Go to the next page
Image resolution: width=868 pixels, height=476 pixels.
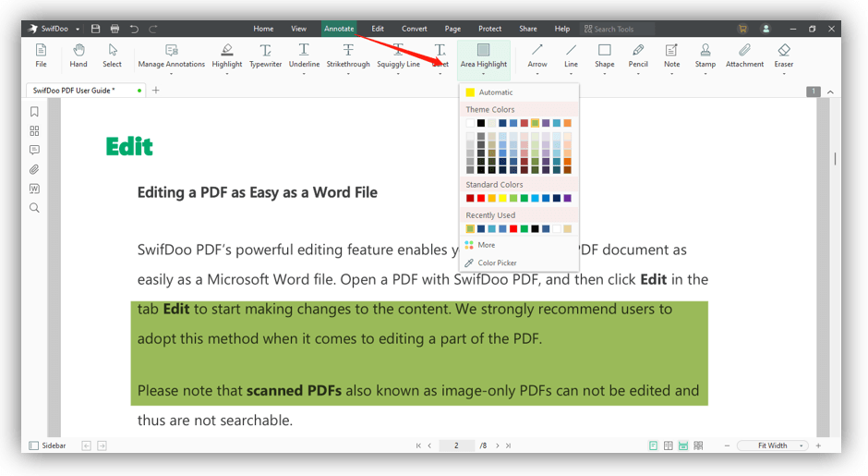(498, 445)
